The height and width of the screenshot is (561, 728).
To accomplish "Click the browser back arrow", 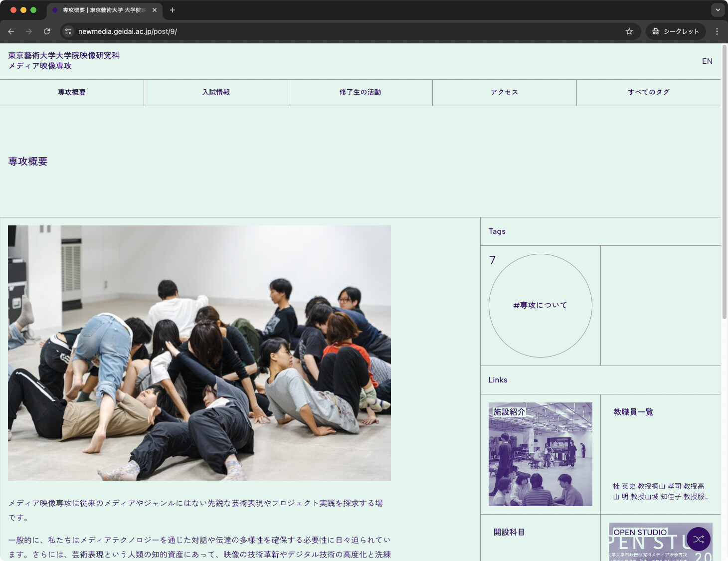I will (11, 31).
